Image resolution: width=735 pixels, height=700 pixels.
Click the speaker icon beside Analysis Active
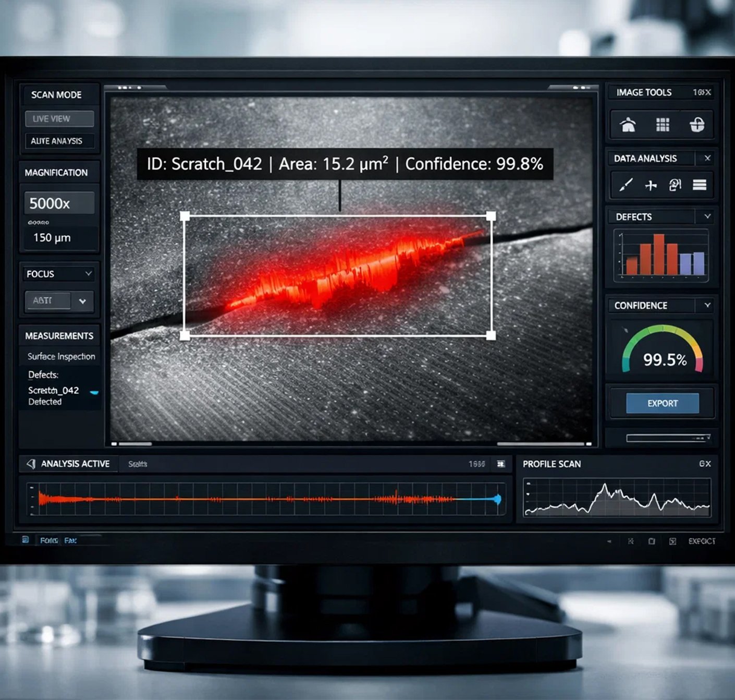click(x=31, y=464)
